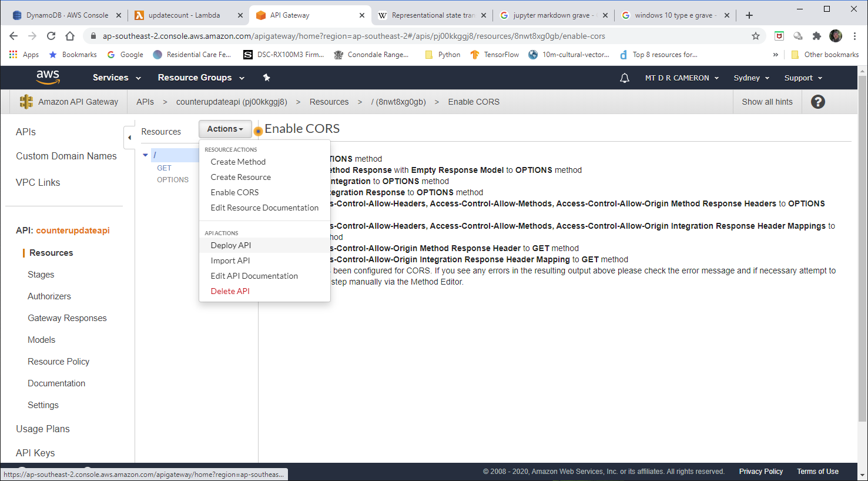Click the red extension icon next to star
The image size is (868, 481).
pos(779,36)
